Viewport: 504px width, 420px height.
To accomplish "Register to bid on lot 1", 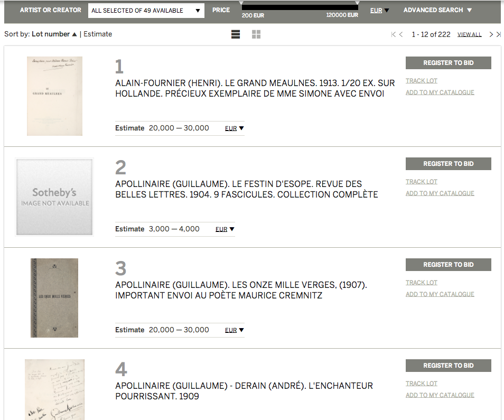I will click(449, 63).
